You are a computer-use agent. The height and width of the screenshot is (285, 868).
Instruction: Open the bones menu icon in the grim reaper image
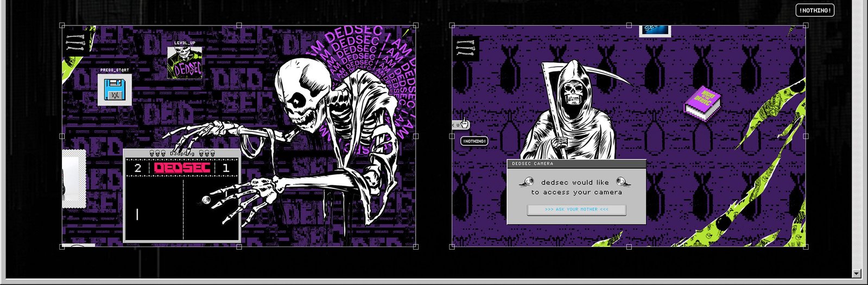[466, 49]
